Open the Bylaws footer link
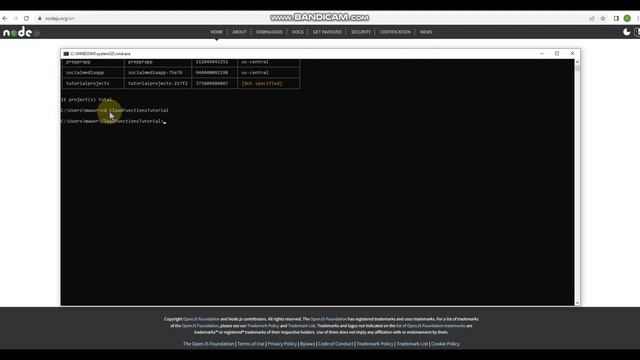The width and height of the screenshot is (640, 360). [x=307, y=344]
